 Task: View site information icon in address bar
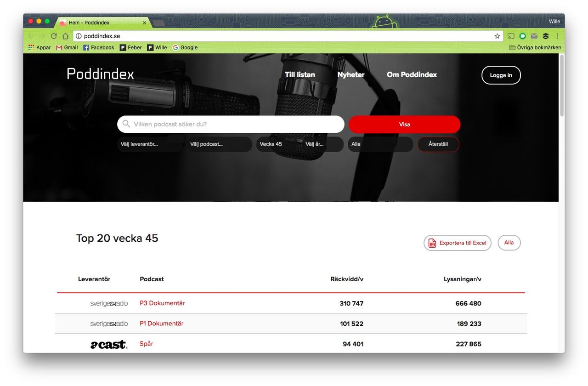pyautogui.click(x=79, y=36)
